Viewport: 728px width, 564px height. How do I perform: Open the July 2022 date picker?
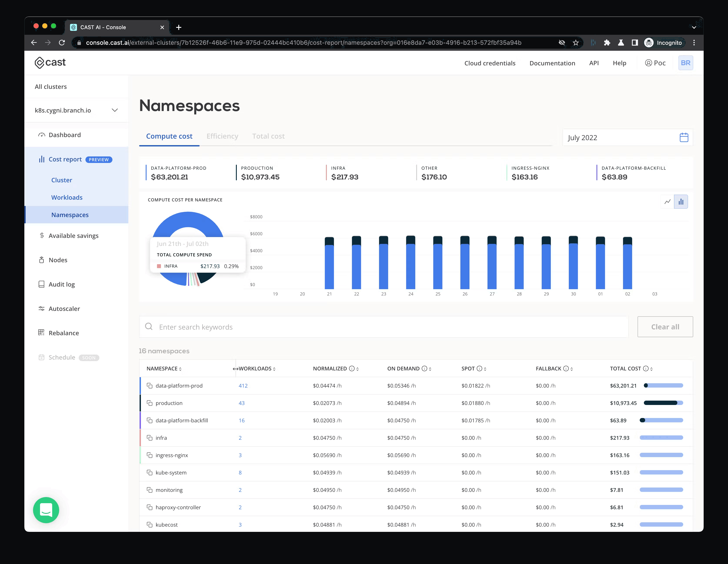(684, 137)
